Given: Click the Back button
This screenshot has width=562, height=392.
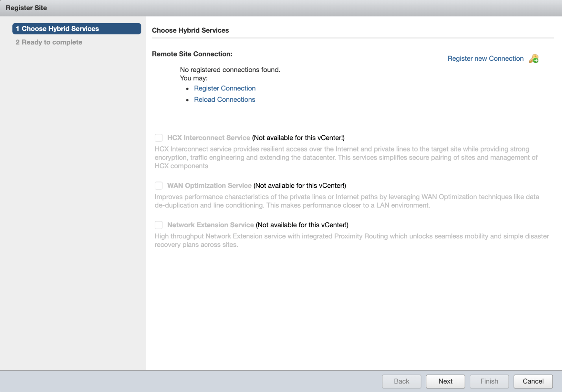Looking at the screenshot, I should tap(401, 381).
